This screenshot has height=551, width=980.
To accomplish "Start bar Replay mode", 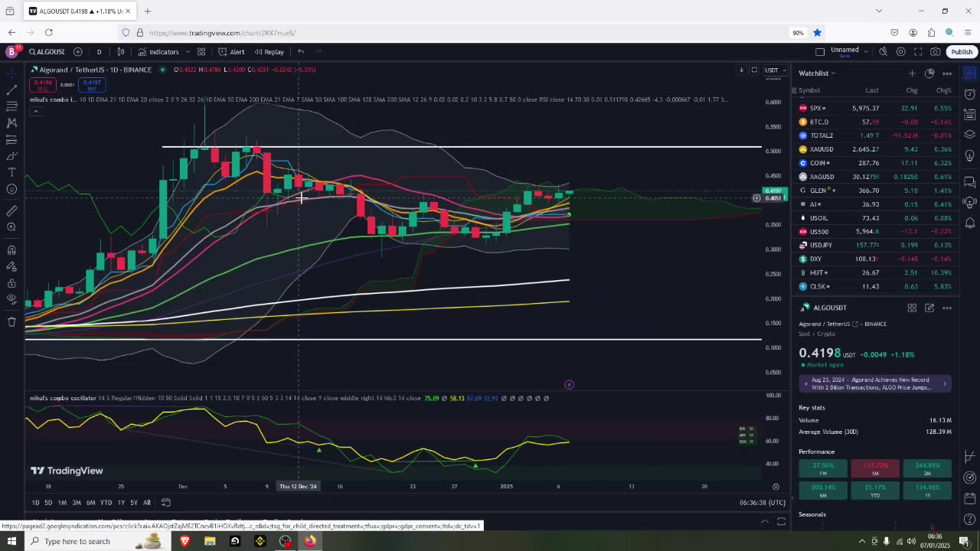I will tap(269, 52).
